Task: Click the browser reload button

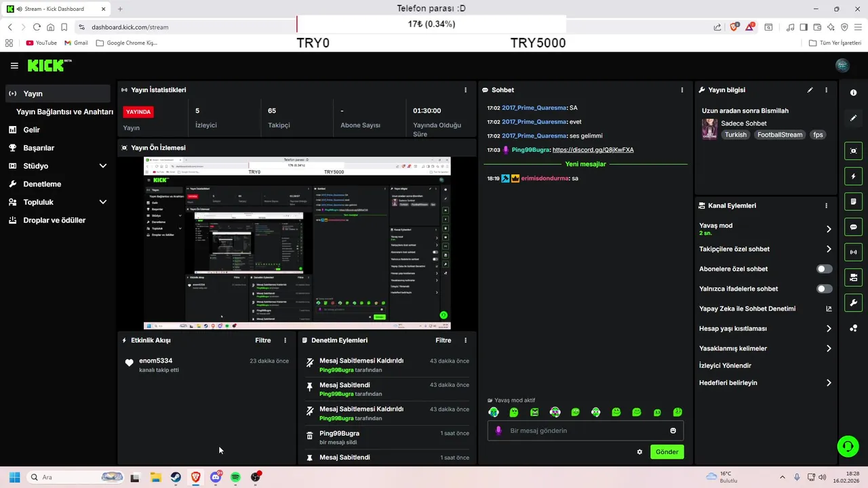Action: [37, 27]
